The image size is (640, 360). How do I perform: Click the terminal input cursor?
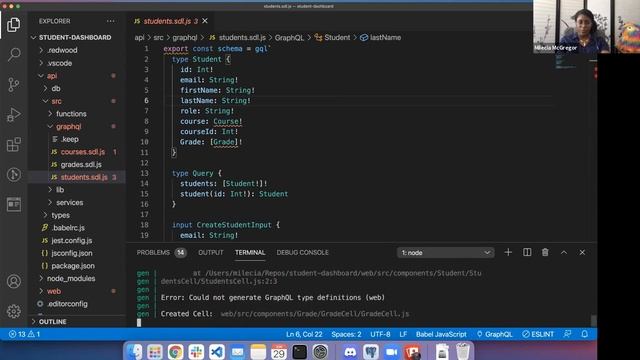click(x=139, y=322)
